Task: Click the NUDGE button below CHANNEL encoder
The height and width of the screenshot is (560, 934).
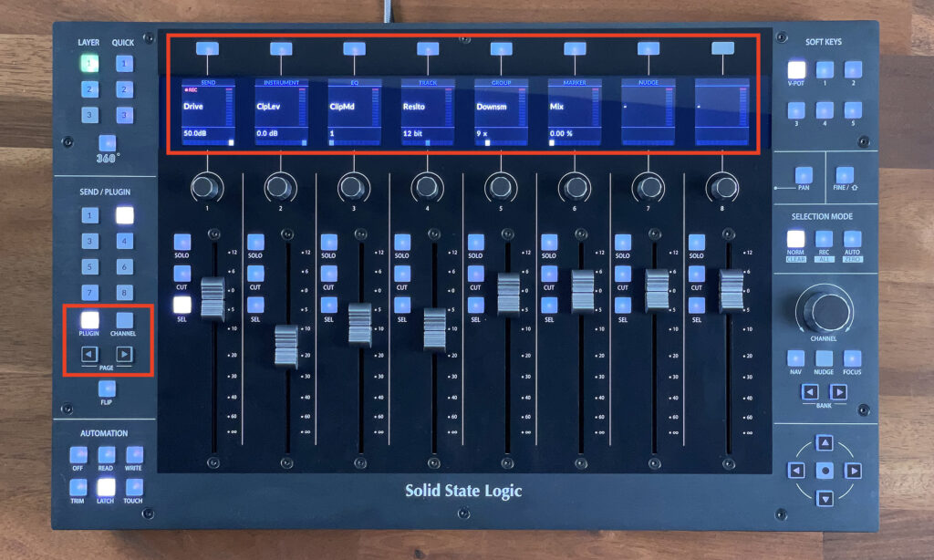Action: point(824,358)
